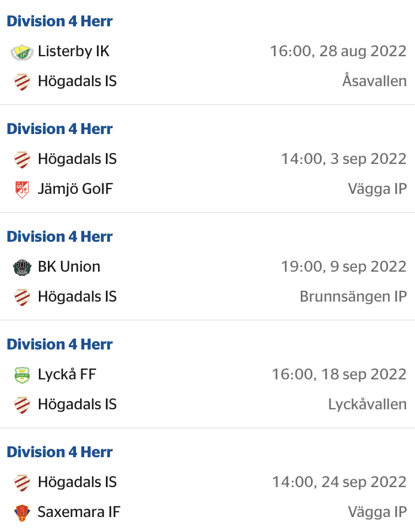
Task: Click the BK Union club crest
Action: click(x=22, y=267)
